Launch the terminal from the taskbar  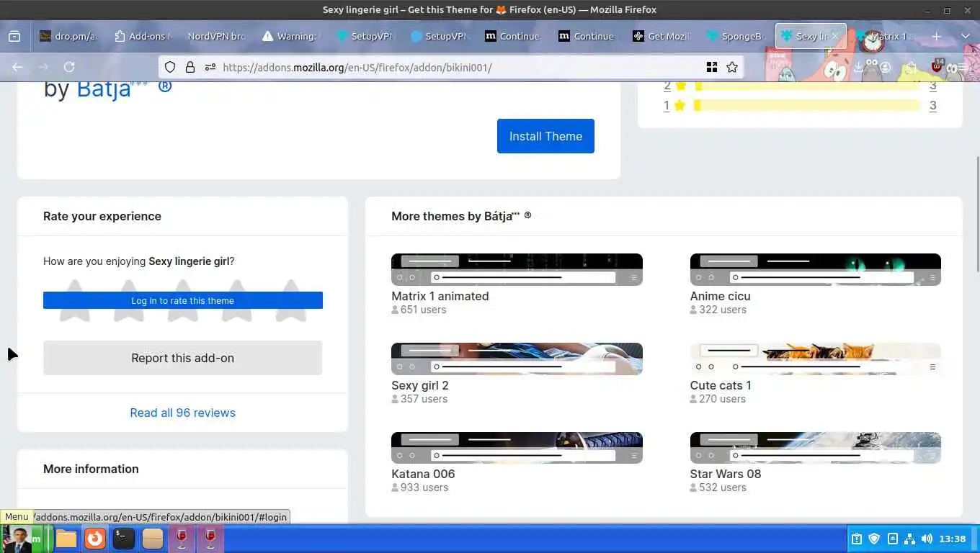[124, 539]
